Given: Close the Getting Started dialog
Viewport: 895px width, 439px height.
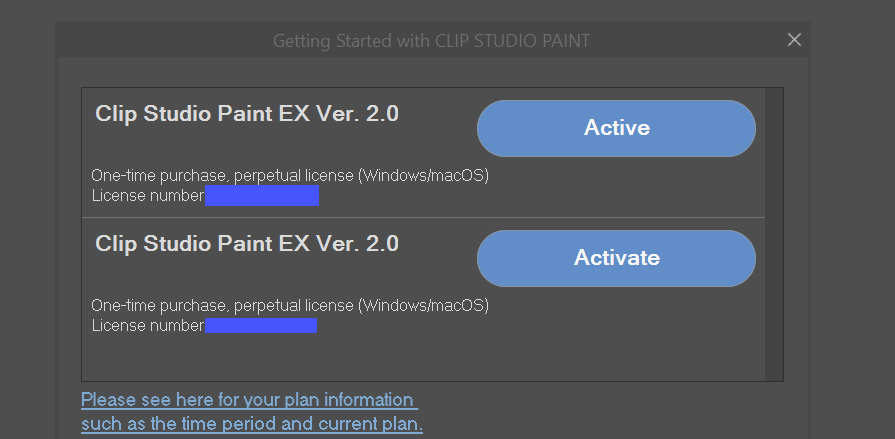Looking at the screenshot, I should (794, 40).
